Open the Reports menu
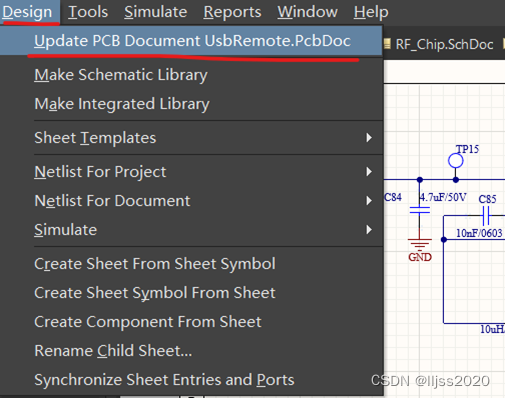Viewport: 505px width, 398px height. [232, 12]
